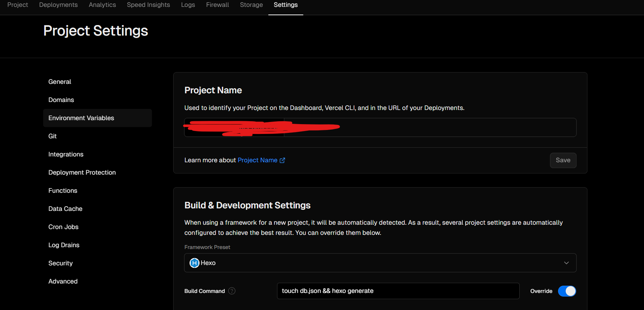Open the Hexo Framework Preset combo box
The height and width of the screenshot is (310, 644).
(x=380, y=263)
